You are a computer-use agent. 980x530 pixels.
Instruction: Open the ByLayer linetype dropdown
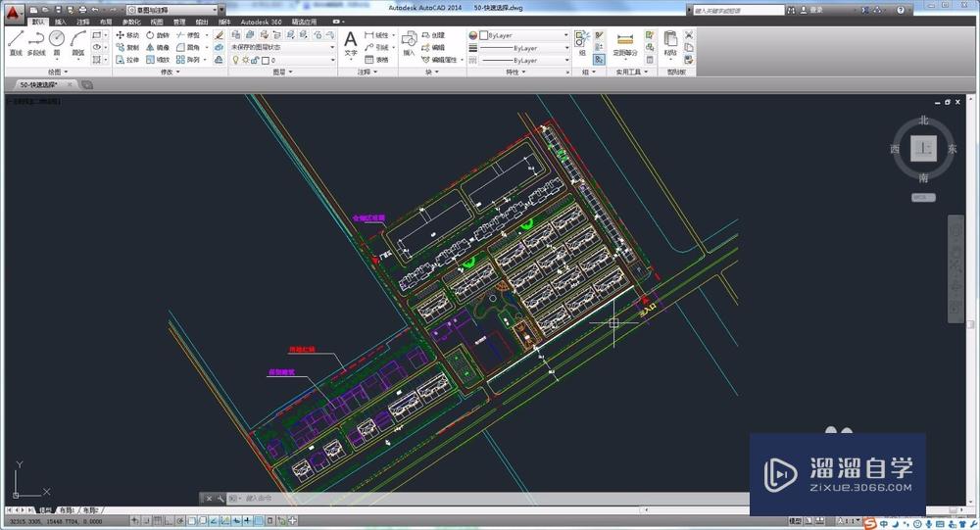point(523,60)
